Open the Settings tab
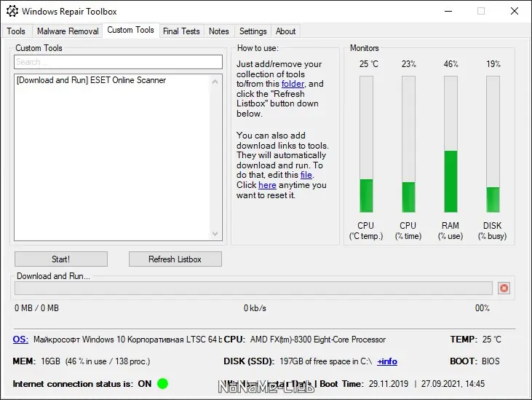The image size is (532, 400). click(x=253, y=31)
